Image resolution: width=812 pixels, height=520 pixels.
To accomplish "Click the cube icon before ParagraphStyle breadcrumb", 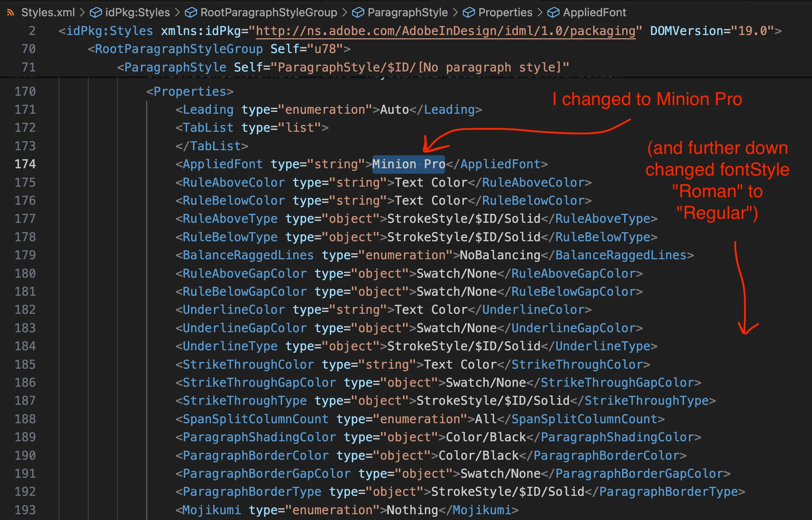I will (x=358, y=13).
